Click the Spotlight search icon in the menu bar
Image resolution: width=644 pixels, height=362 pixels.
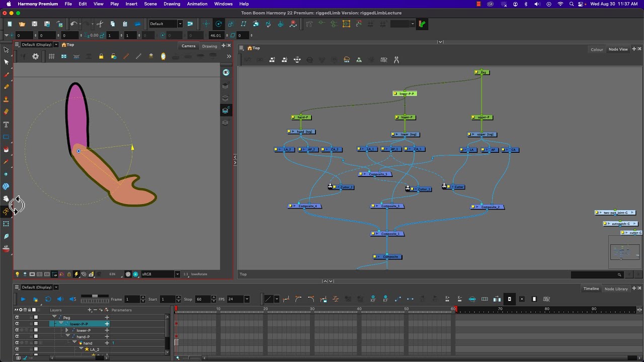click(x=572, y=4)
